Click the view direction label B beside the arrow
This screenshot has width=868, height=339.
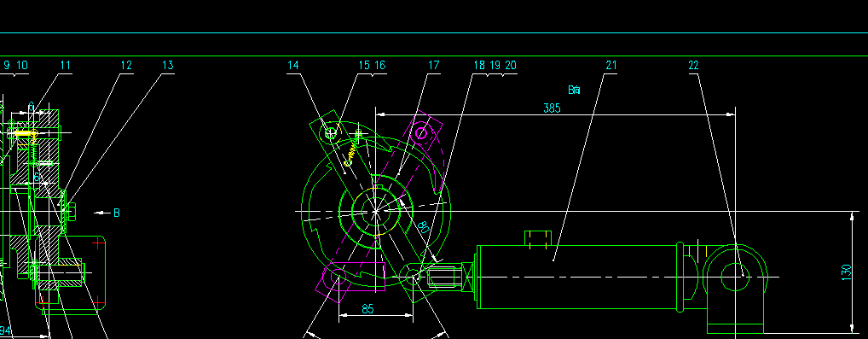pos(117,213)
